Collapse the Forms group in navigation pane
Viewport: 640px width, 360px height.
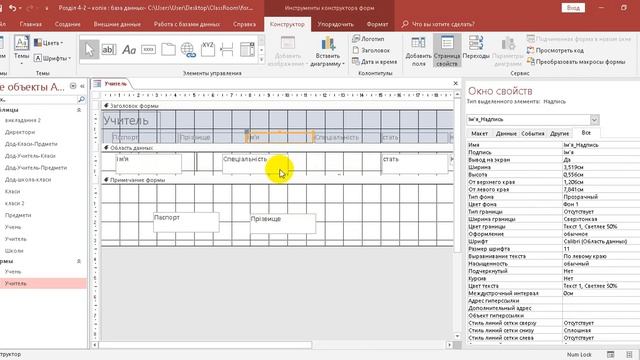79,261
